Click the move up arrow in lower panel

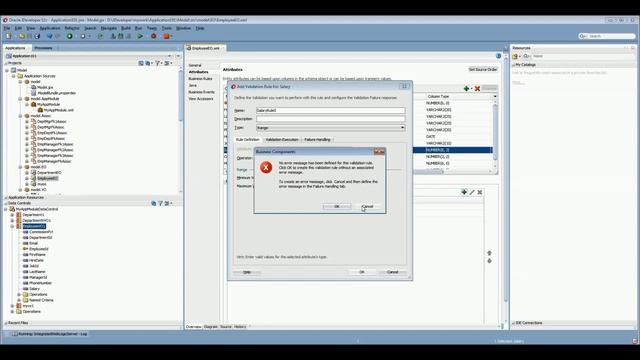click(x=489, y=253)
